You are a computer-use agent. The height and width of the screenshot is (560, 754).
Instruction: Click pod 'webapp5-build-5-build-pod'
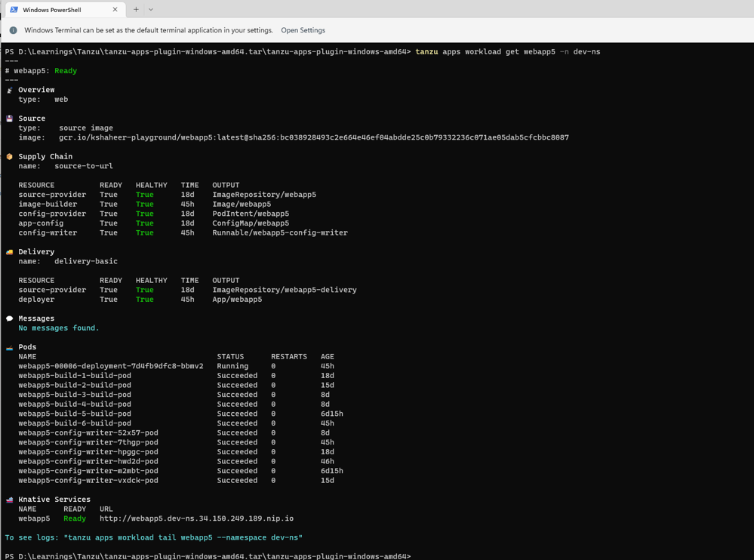click(x=75, y=414)
